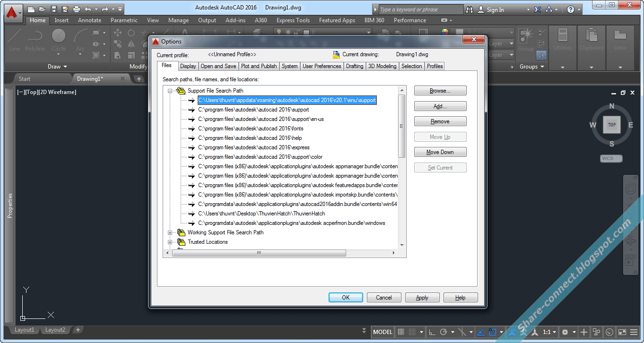This screenshot has width=644, height=343.
Task: Select the ThuvienHatch desktop path entry
Action: coord(261,214)
